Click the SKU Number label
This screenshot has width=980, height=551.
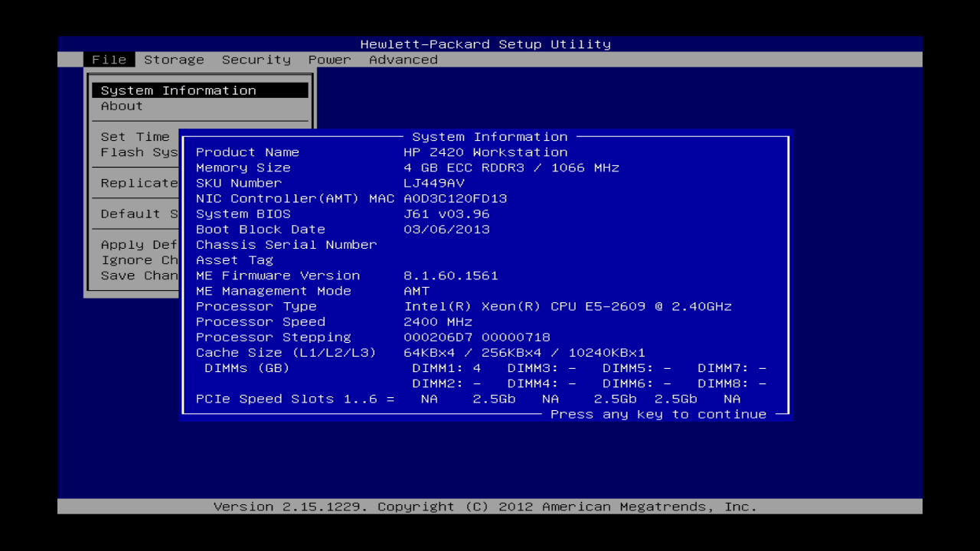click(x=239, y=183)
